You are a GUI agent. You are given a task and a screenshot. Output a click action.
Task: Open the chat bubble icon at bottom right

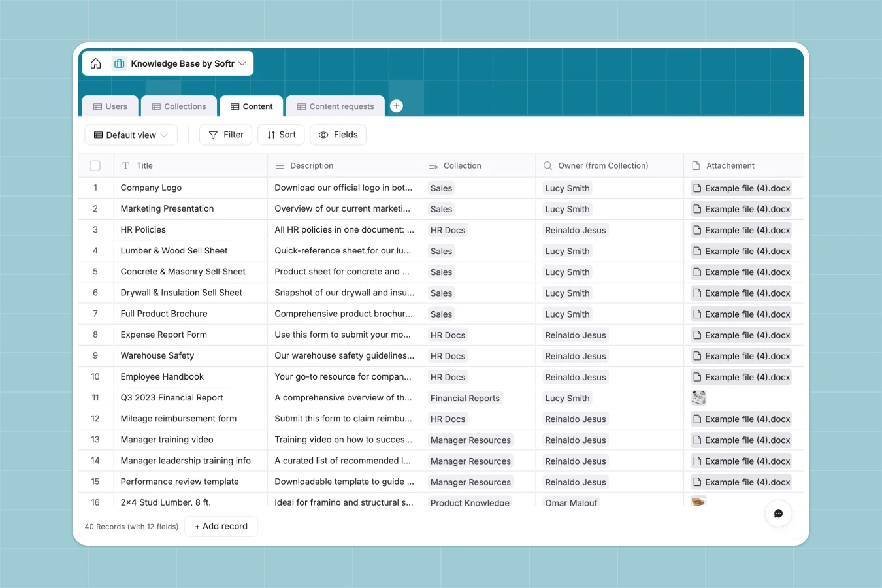[778, 514]
